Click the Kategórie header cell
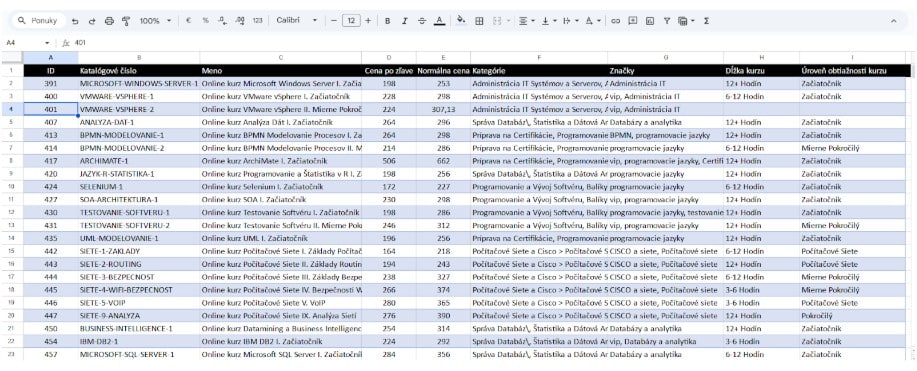The image size is (917, 371). [x=539, y=71]
